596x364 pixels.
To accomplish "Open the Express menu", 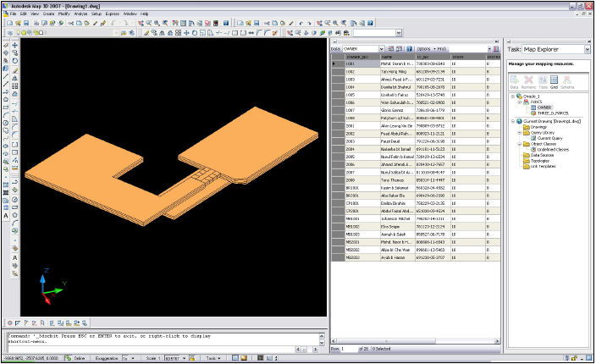I will pyautogui.click(x=113, y=14).
